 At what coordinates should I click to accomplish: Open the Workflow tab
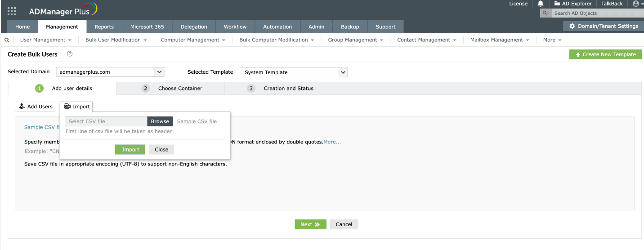click(x=235, y=27)
